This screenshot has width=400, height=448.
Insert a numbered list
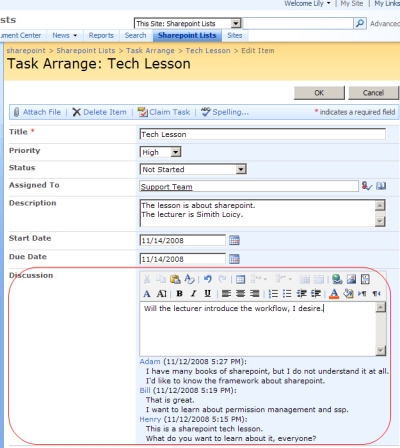273,293
